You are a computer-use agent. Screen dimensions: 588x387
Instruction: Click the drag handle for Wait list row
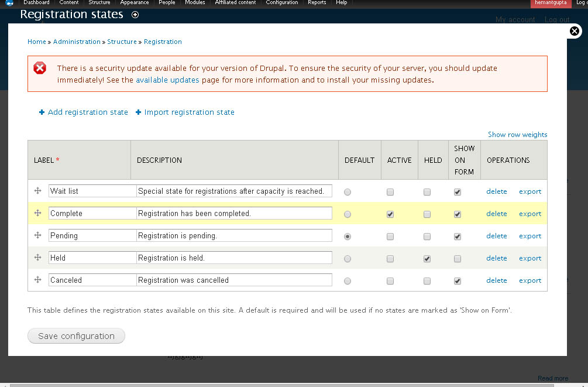tap(38, 191)
